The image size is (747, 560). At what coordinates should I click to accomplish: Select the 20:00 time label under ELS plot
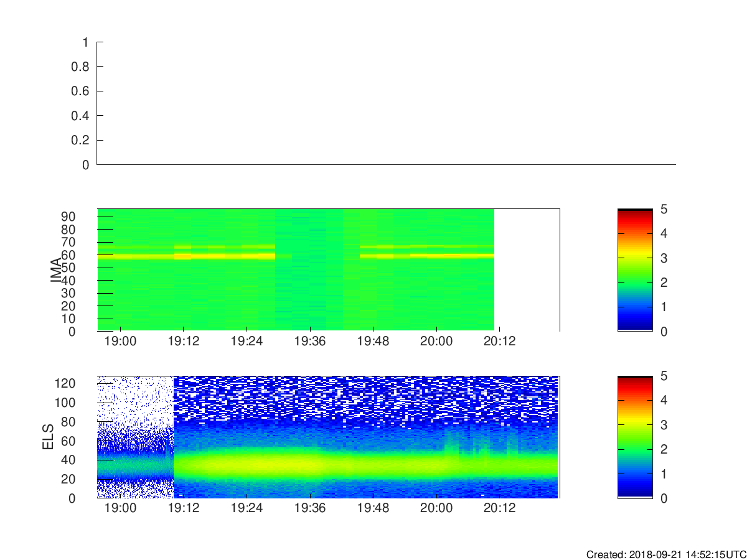436,508
